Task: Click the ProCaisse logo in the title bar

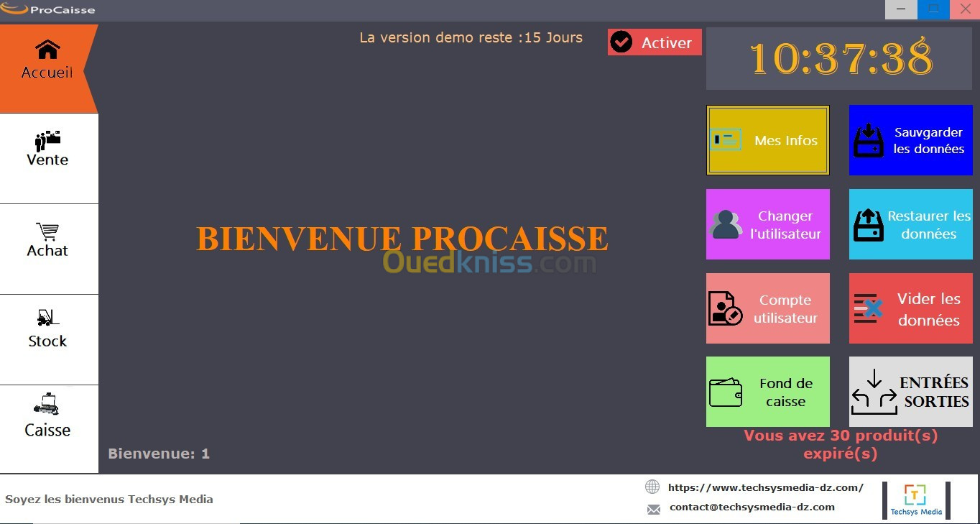Action: (x=49, y=9)
